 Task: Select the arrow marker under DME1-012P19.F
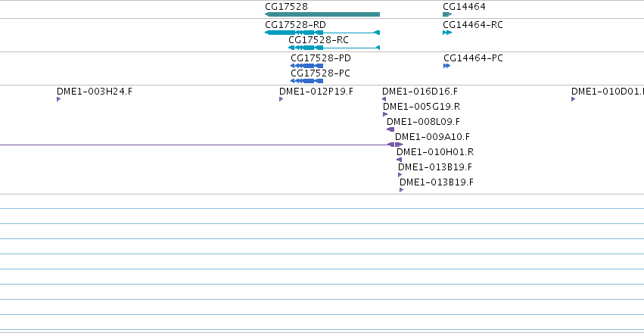coord(282,99)
